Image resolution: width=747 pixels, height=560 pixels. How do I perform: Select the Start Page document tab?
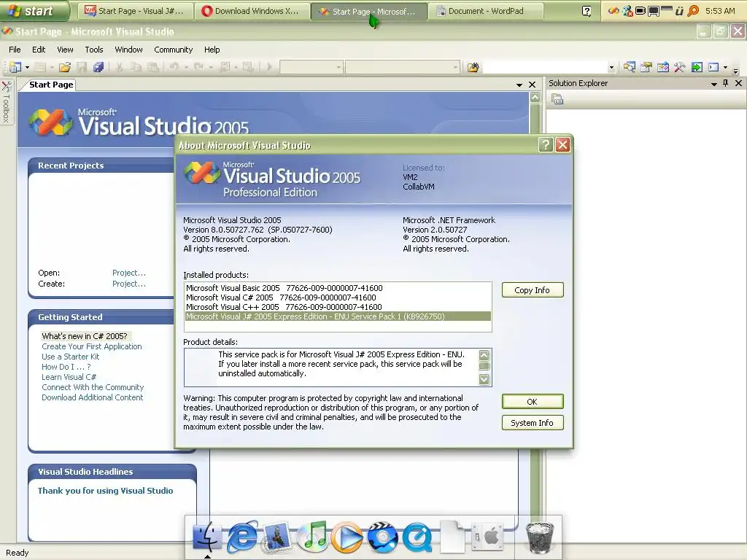coord(51,85)
